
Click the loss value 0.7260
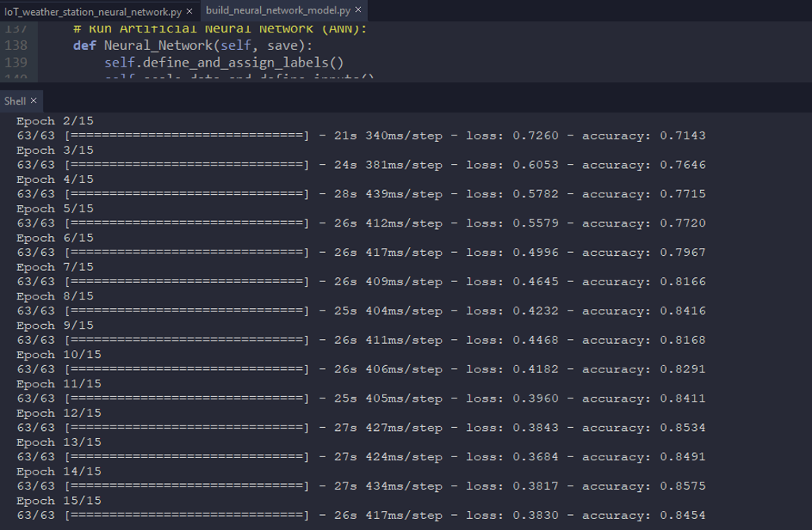[535, 135]
